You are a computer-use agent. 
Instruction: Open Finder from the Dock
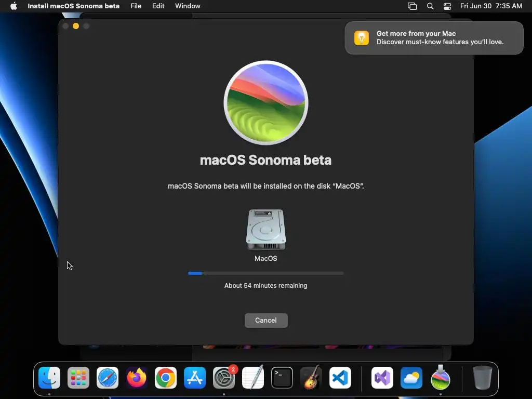(x=49, y=378)
